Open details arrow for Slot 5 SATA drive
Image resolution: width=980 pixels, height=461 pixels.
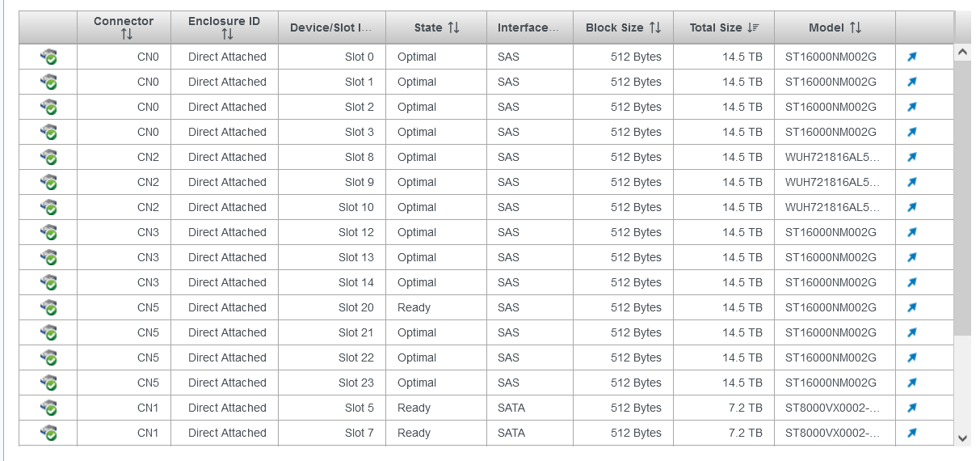(912, 408)
